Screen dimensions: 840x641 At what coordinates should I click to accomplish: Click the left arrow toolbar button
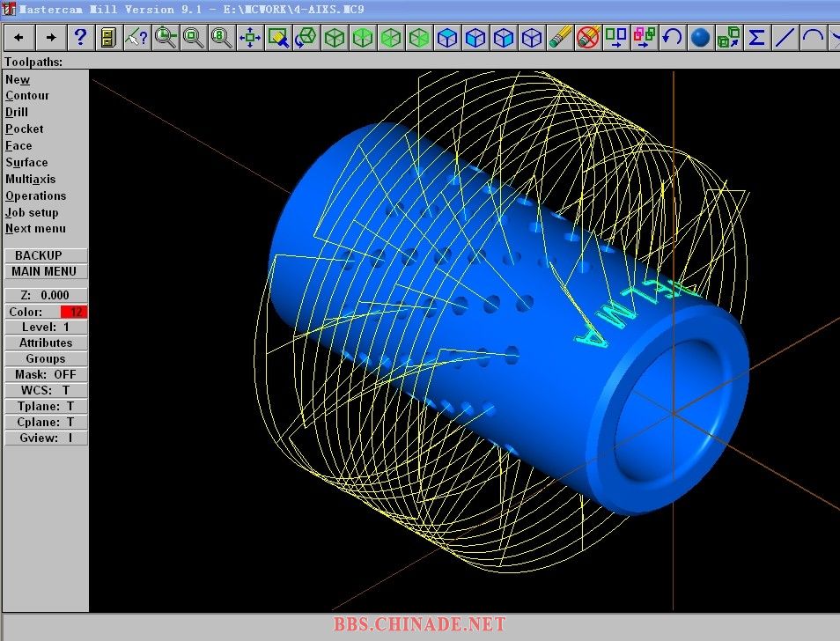click(x=19, y=37)
